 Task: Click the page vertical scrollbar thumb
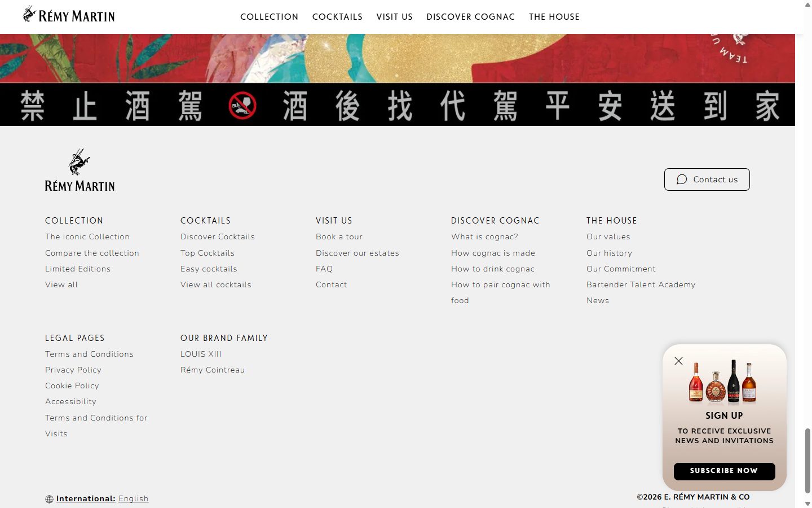coord(807,461)
